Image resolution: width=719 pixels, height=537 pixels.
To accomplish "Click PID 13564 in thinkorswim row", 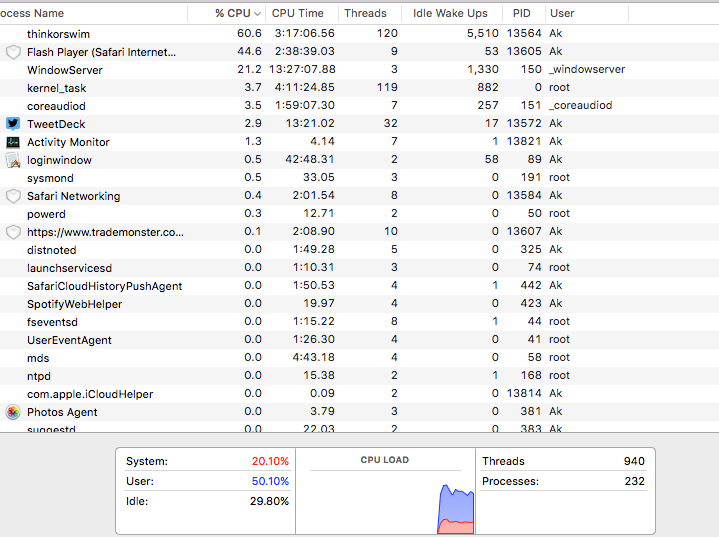I will tap(524, 33).
